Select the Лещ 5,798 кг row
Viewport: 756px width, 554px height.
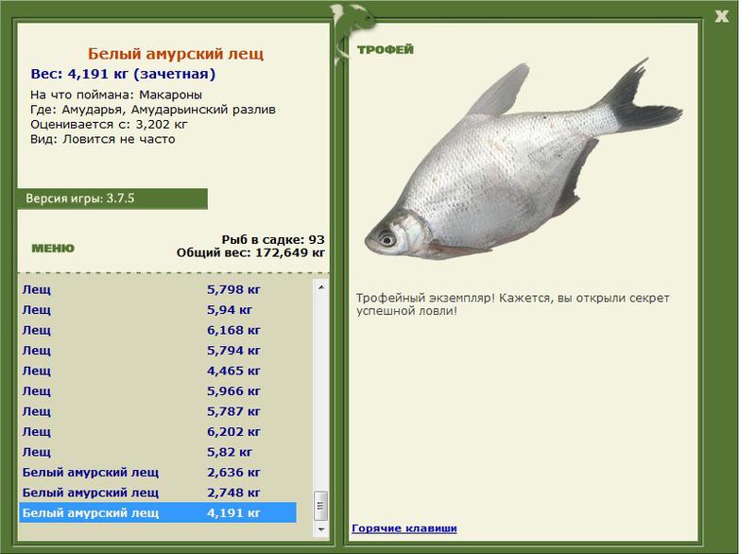(158, 289)
